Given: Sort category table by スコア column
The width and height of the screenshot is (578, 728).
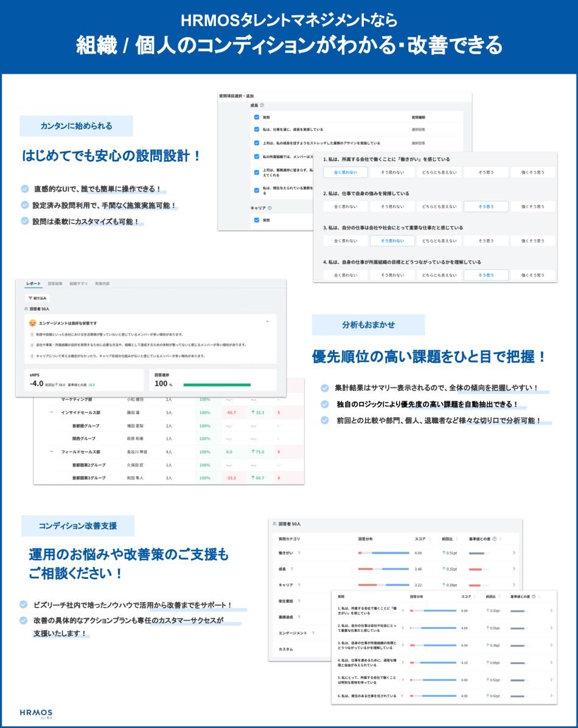Looking at the screenshot, I should pyautogui.click(x=430, y=539).
